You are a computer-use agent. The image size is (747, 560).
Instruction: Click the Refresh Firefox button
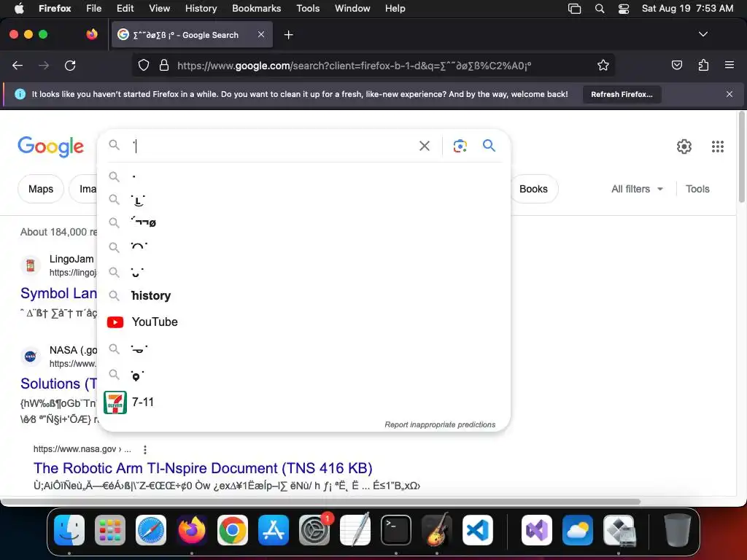tap(622, 94)
